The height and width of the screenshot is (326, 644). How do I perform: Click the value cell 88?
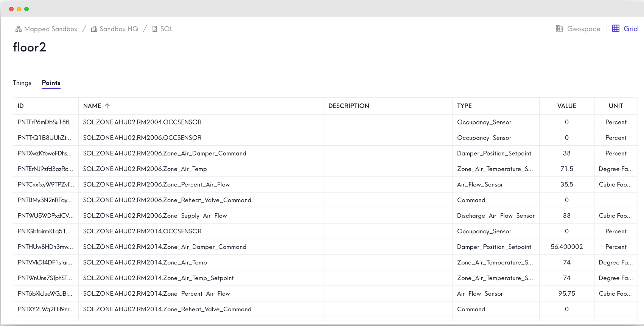pos(567,216)
